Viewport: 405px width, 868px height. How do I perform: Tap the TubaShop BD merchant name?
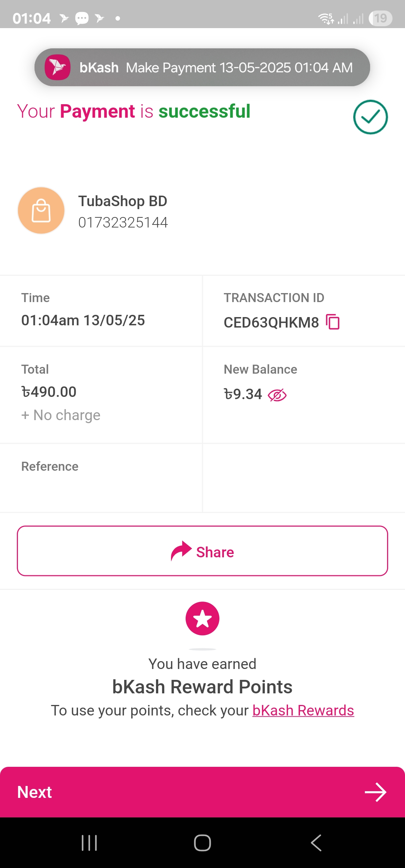click(x=123, y=201)
